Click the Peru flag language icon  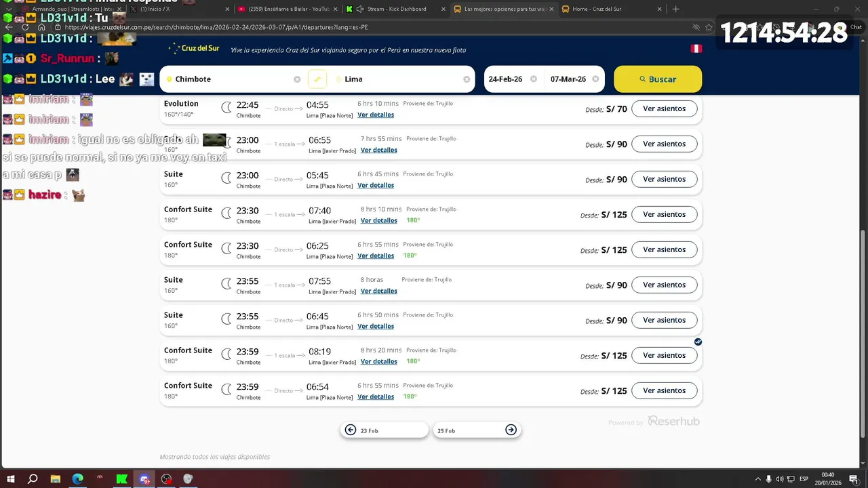[x=696, y=49]
